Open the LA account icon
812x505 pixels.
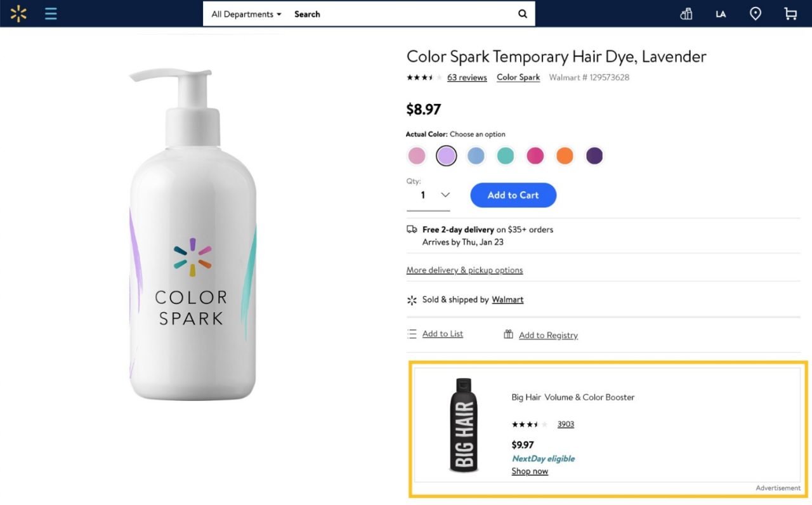pos(721,14)
